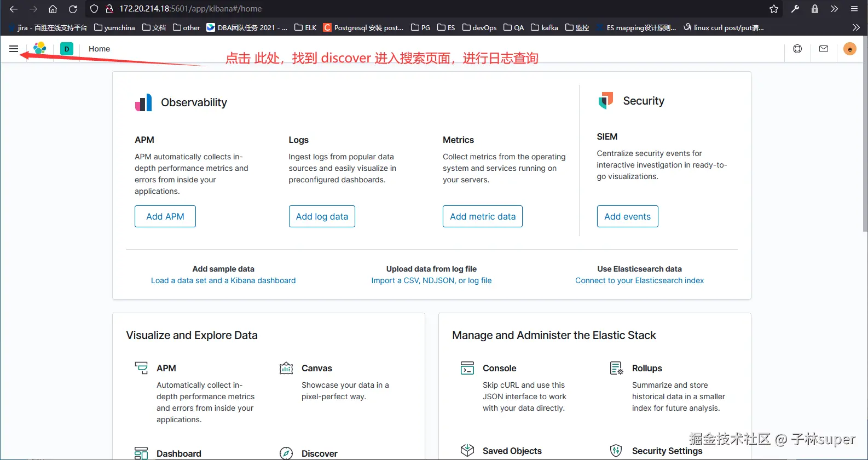Open the QA bookmarks folder
This screenshot has width=868, height=460.
tap(513, 27)
